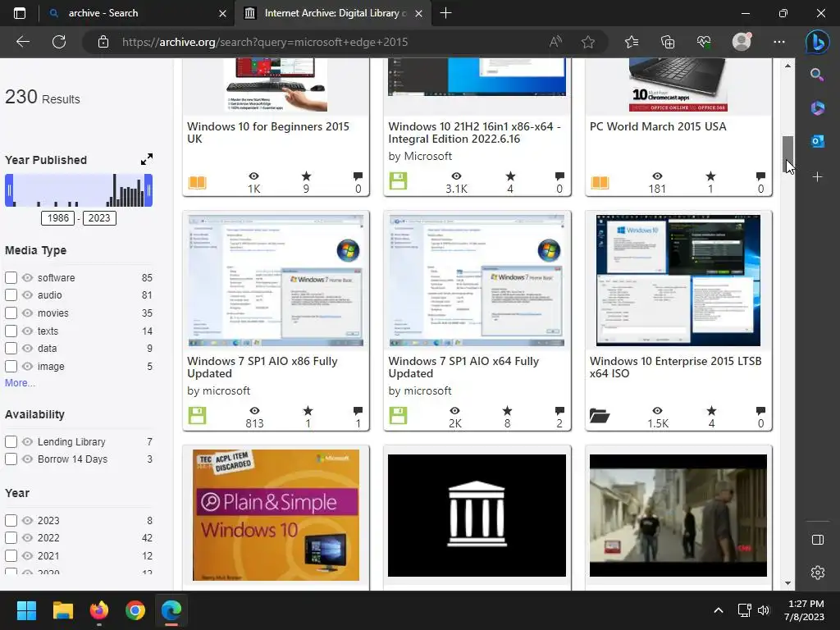Image resolution: width=840 pixels, height=630 pixels.
Task: Open Windows 10 21H2 16in1 Integral Edition
Action: 475,132
